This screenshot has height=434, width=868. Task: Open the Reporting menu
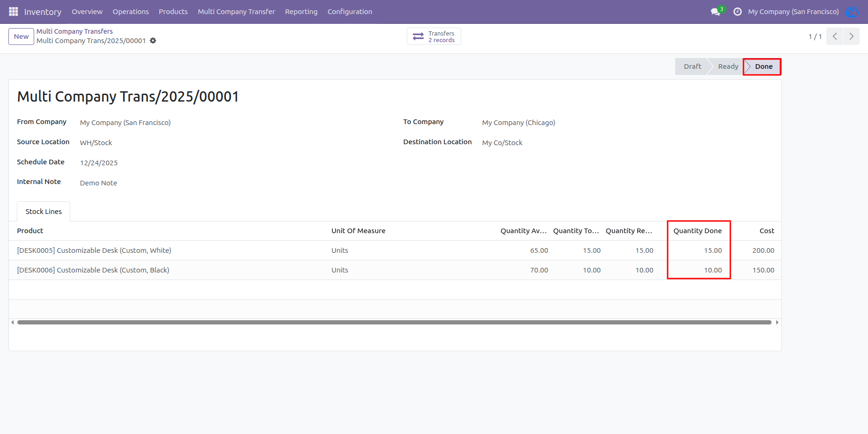(301, 12)
